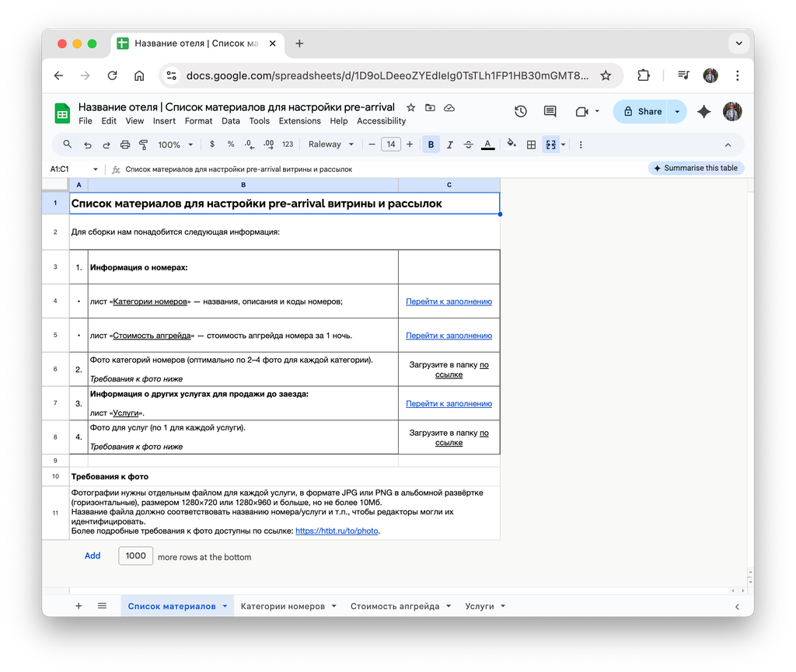Follow link in row «Категории номеров»
Viewport: 796px width, 672px height.
point(449,301)
